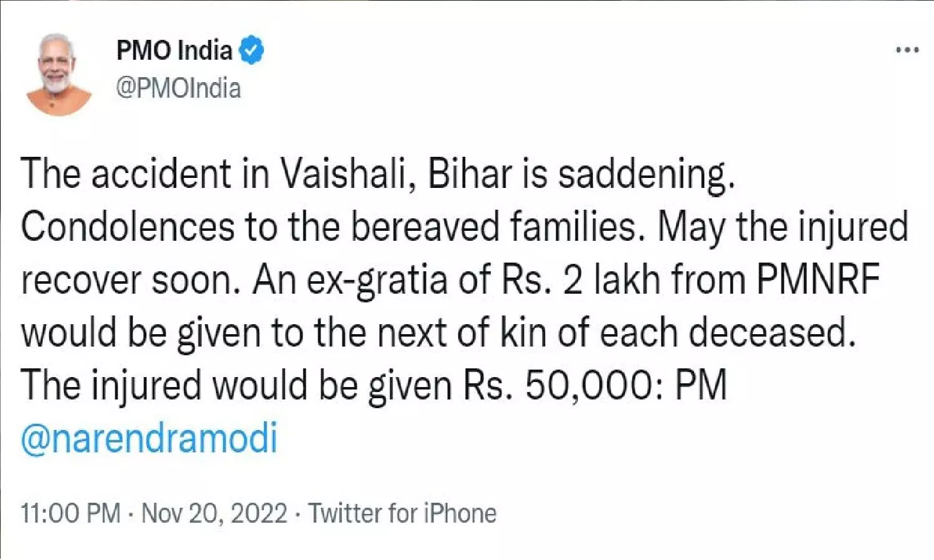The height and width of the screenshot is (560, 934).
Task: Open the three-dot more options menu
Action: 907,50
